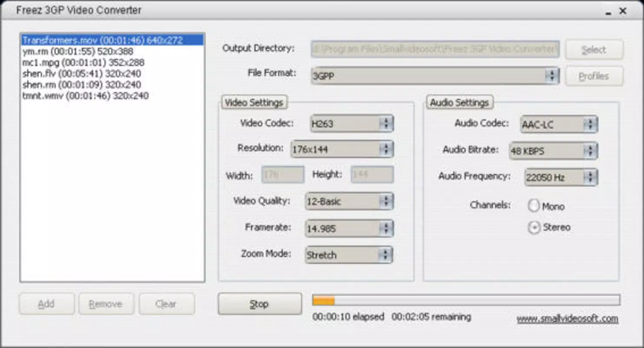
Task: Open the Video Quality dropdown showing 12-Basic
Action: tap(349, 201)
